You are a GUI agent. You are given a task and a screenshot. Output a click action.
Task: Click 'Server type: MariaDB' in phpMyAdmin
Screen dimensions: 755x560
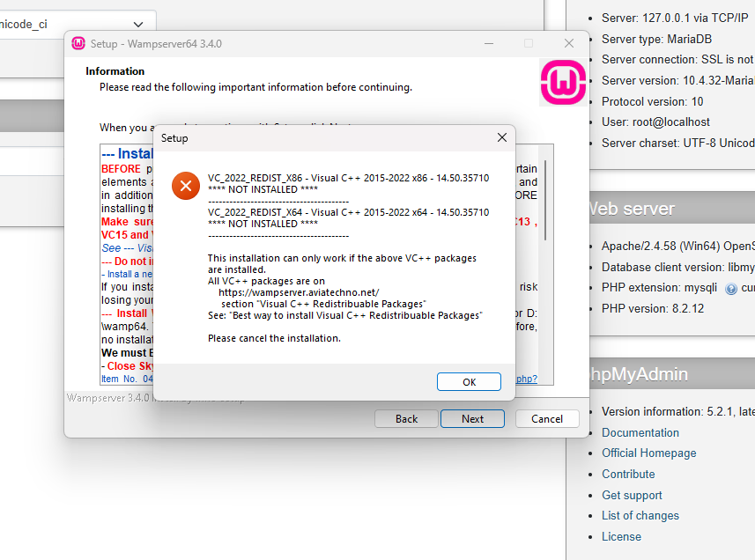tap(656, 39)
